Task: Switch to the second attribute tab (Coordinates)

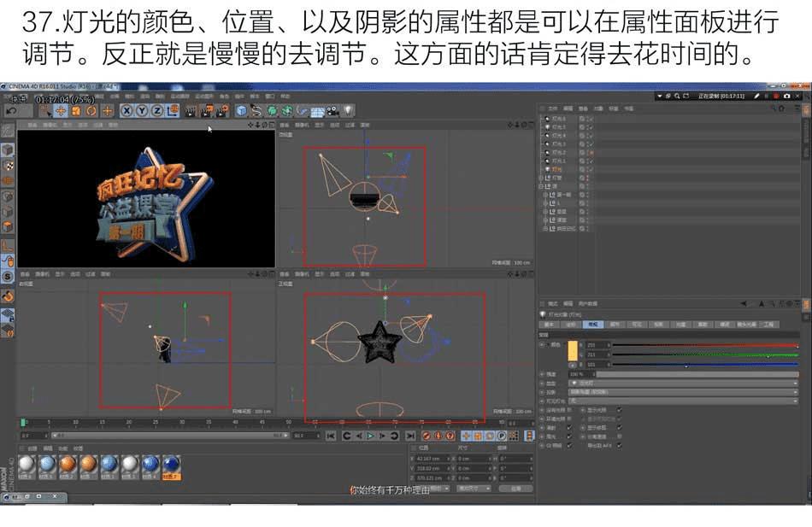Action: [571, 324]
